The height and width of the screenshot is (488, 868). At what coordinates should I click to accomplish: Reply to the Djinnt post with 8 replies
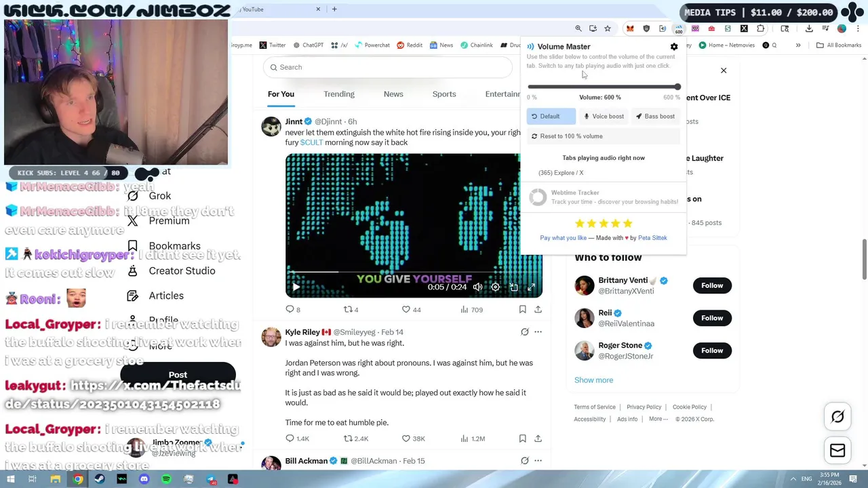tap(293, 310)
